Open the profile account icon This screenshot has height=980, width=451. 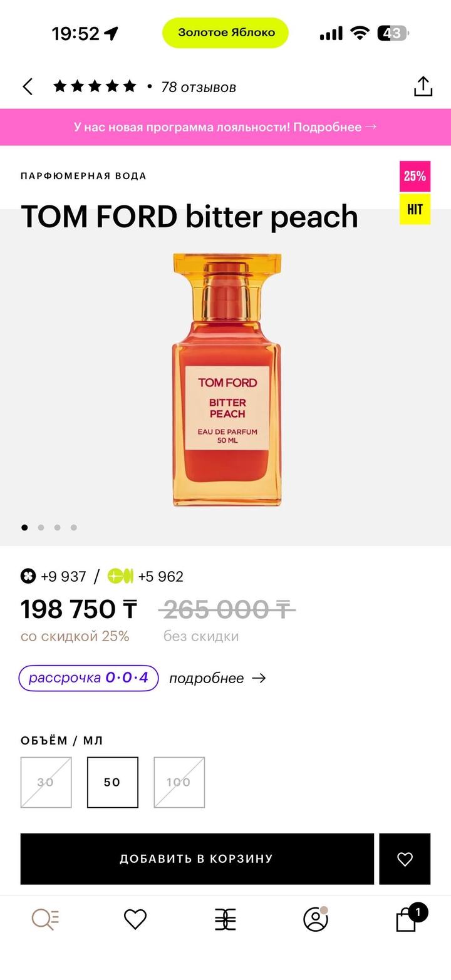(315, 919)
